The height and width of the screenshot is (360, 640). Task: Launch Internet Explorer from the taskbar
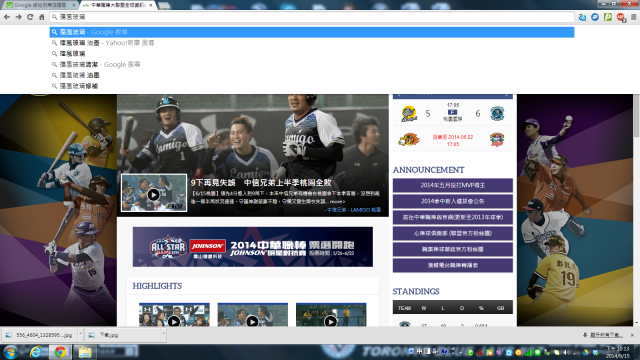(x=36, y=352)
